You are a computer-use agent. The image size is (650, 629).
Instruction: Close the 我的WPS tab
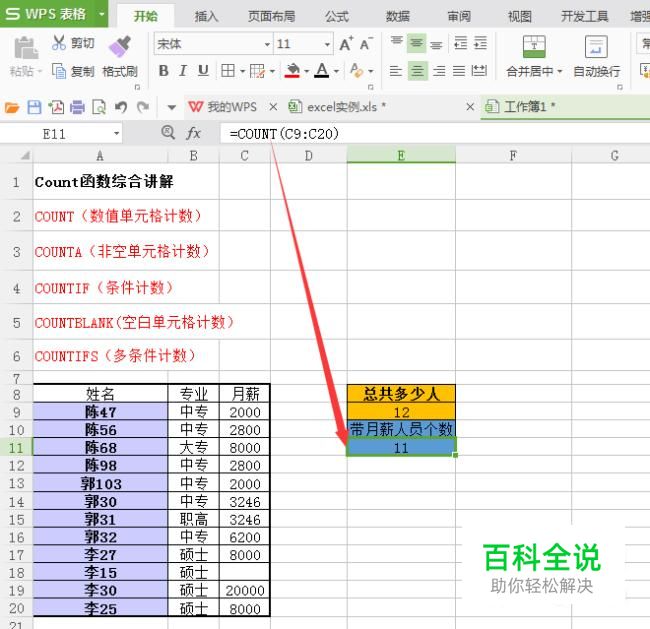pos(273,107)
